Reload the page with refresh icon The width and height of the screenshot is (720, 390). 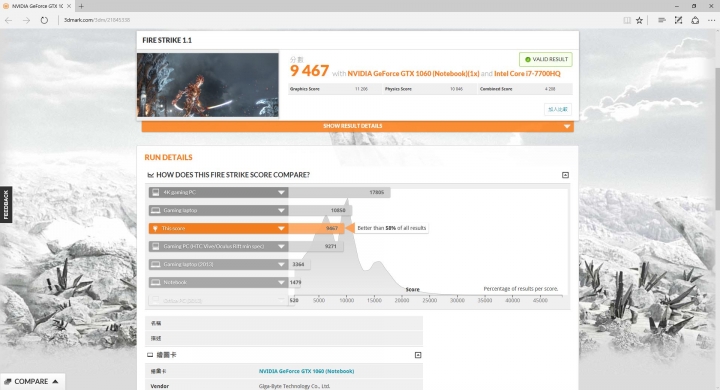pyautogui.click(x=44, y=20)
